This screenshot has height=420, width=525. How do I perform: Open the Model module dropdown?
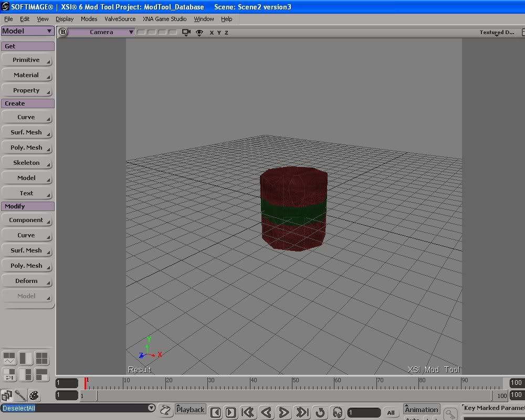point(27,31)
